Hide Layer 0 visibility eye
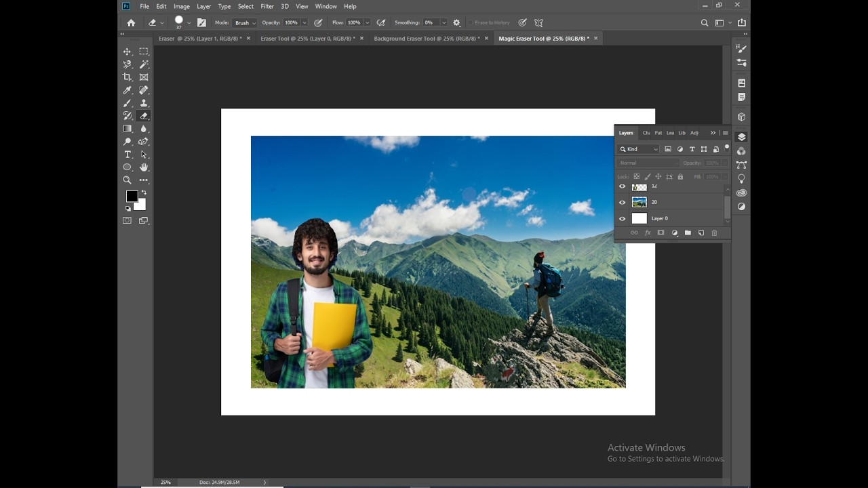 click(x=622, y=218)
